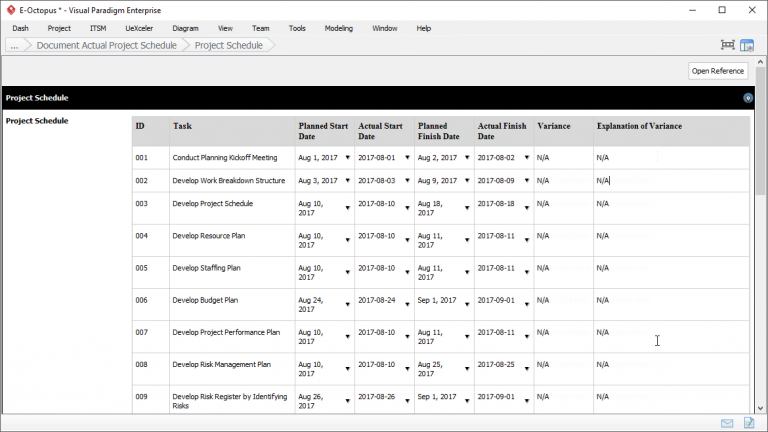
Task: Open the Modeling menu
Action: 338,28
